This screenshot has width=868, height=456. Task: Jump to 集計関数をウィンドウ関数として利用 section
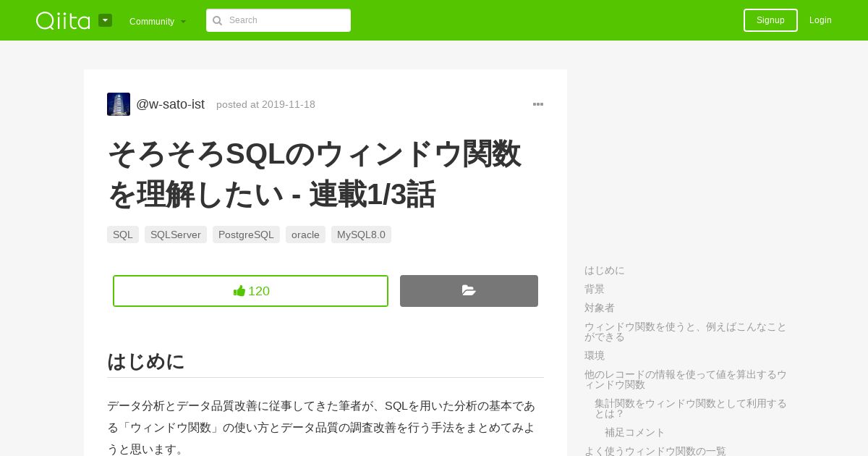pyautogui.click(x=691, y=408)
